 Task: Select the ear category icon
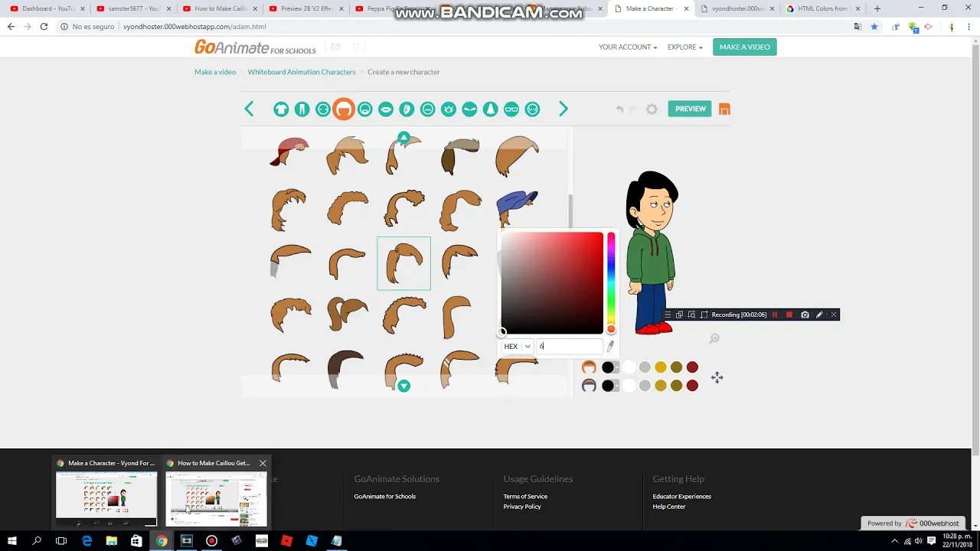coord(407,109)
